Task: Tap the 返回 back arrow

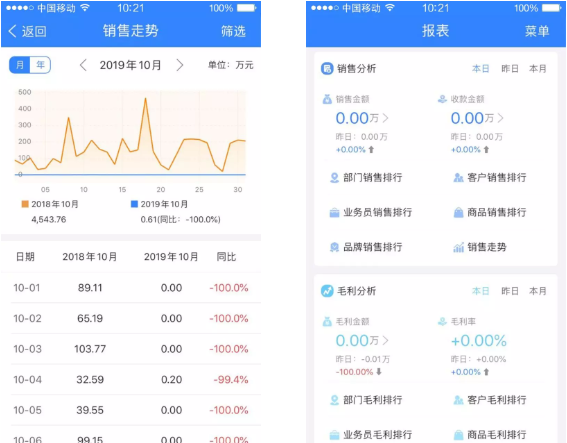Action: click(x=12, y=31)
